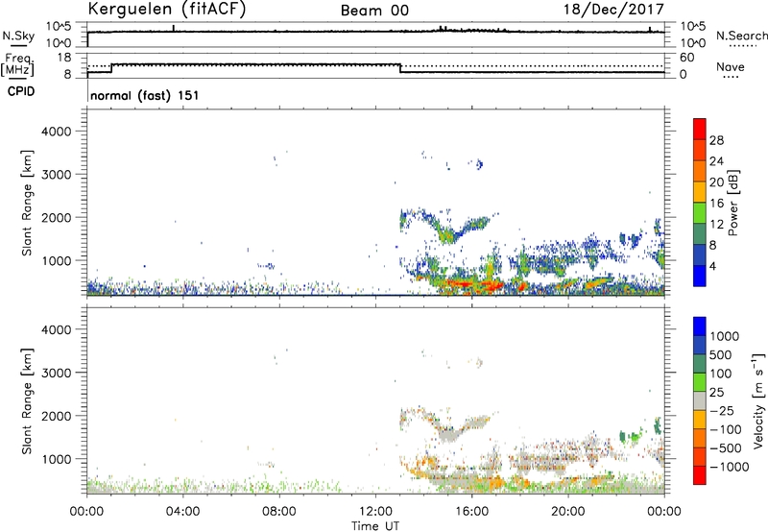Click Slant Range label of power panel

[27, 203]
